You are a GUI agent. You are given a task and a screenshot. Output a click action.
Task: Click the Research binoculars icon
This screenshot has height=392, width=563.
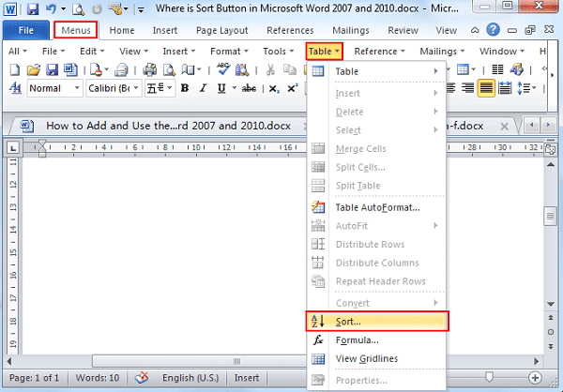pos(242,69)
